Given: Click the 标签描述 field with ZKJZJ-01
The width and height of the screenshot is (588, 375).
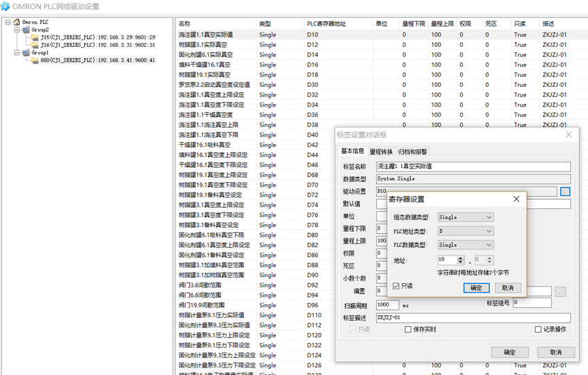Looking at the screenshot, I should (x=473, y=318).
